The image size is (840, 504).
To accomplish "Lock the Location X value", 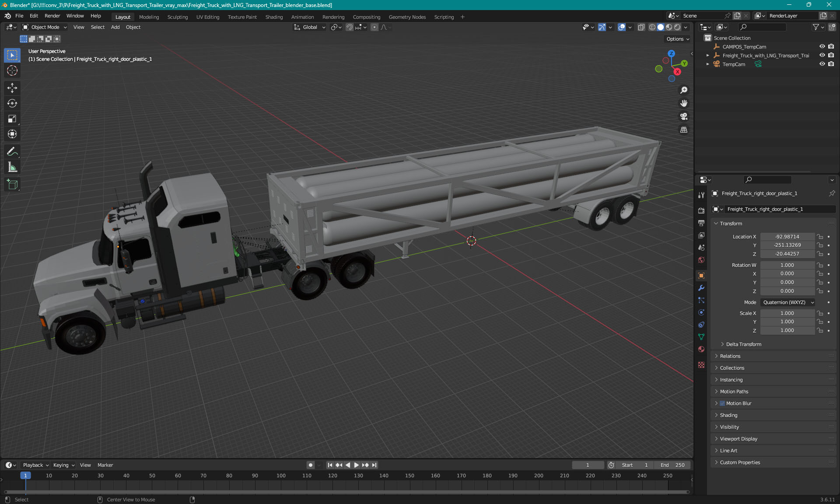I will tap(820, 237).
